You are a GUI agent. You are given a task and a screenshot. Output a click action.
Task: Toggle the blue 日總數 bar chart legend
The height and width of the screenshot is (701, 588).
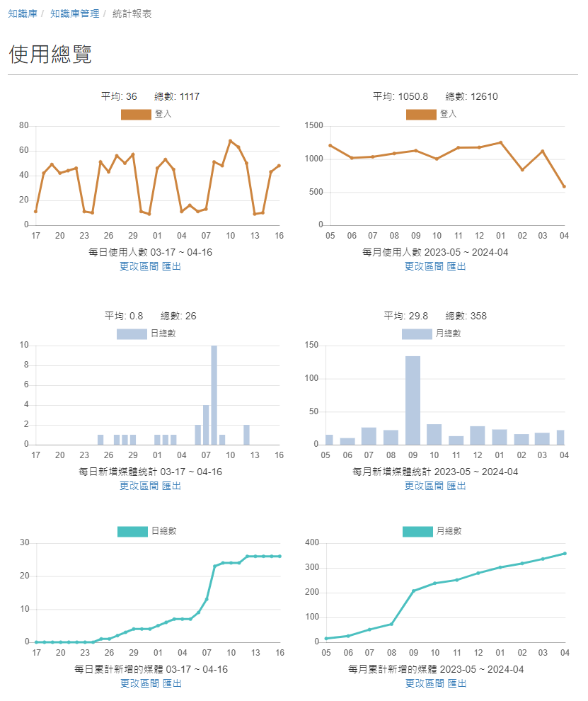point(146,334)
